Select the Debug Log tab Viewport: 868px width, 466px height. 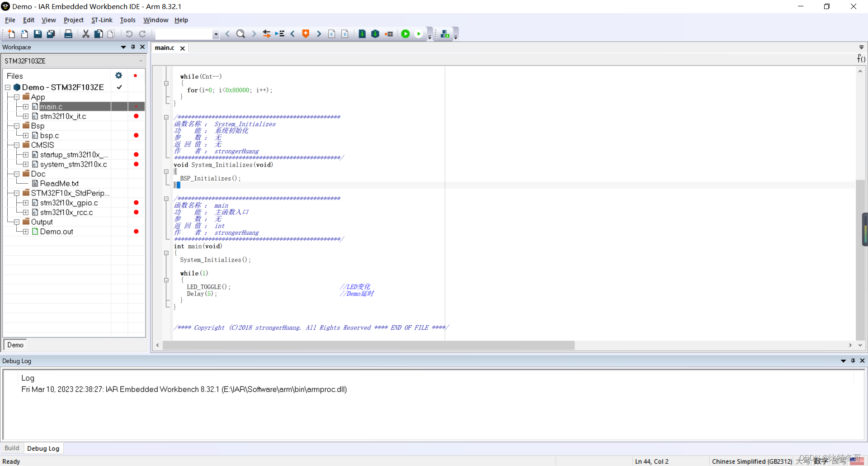pyautogui.click(x=43, y=449)
